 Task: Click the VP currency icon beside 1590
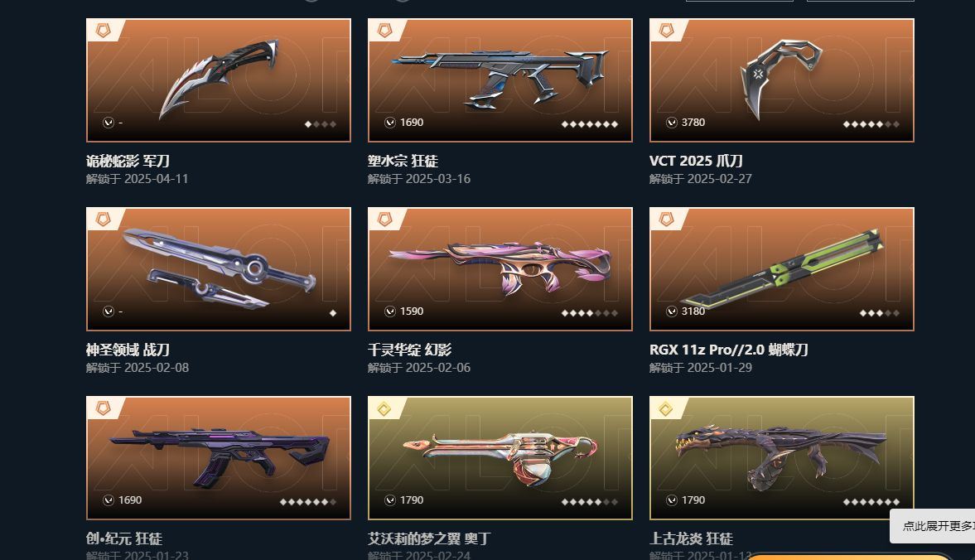[390, 311]
